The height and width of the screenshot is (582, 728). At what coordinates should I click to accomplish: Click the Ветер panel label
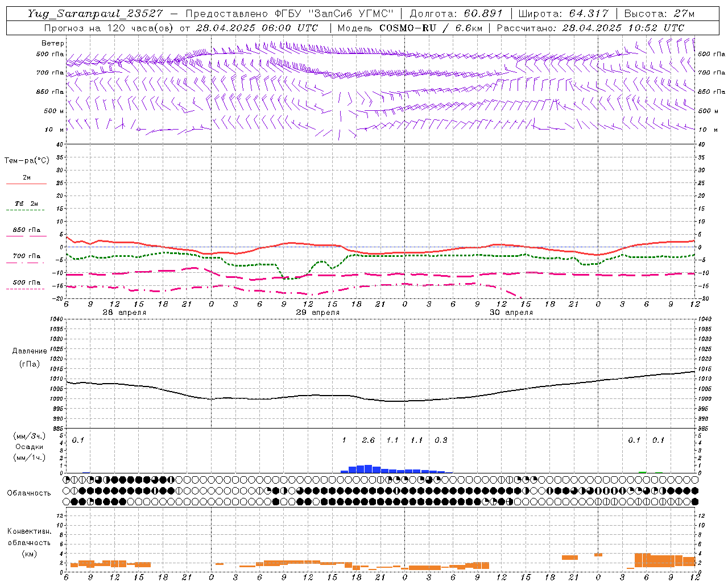[x=53, y=43]
